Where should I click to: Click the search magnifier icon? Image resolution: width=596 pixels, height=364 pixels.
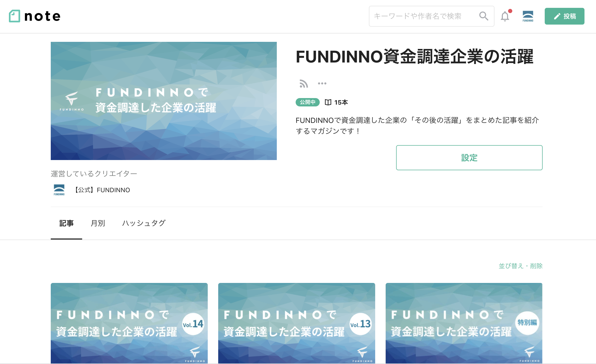point(483,16)
